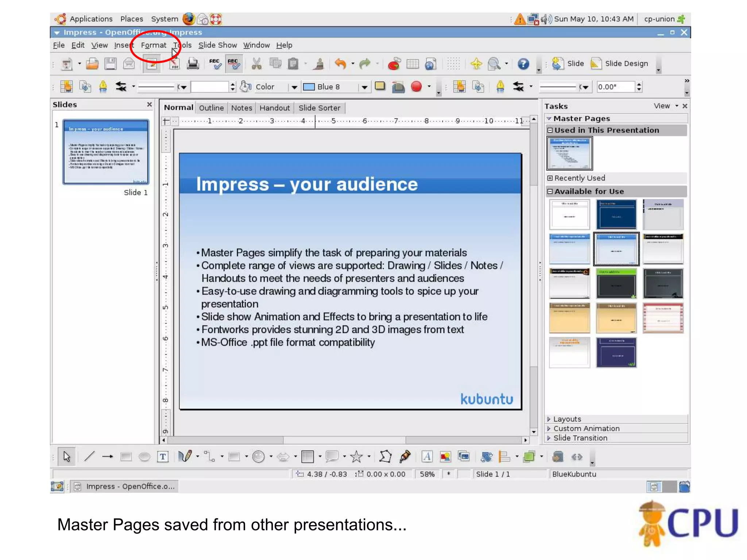Expand the Layouts panel
Image resolution: width=747 pixels, height=560 pixels.
tap(616, 419)
